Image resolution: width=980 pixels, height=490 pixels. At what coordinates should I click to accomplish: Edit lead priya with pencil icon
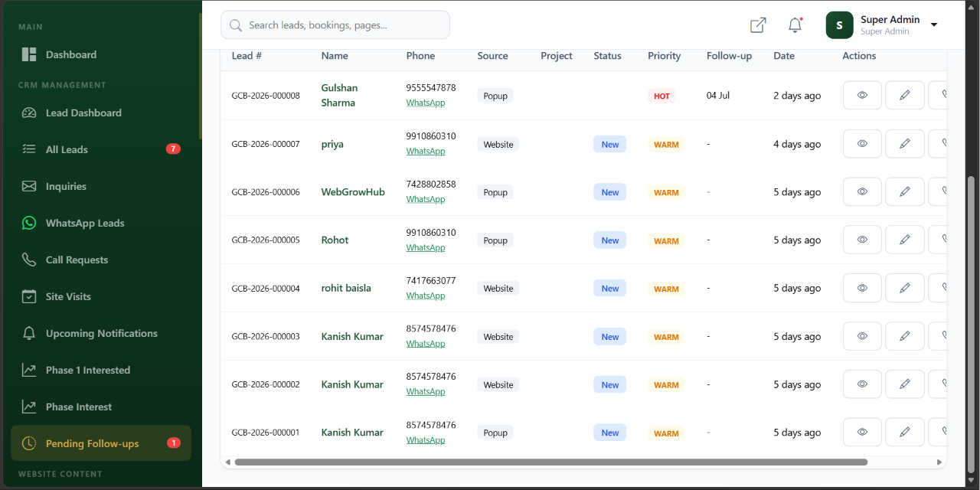tap(905, 144)
